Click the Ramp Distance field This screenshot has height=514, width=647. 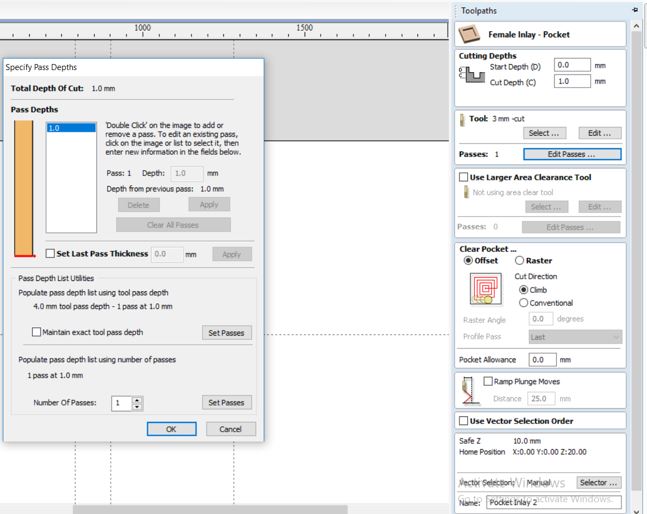click(542, 398)
